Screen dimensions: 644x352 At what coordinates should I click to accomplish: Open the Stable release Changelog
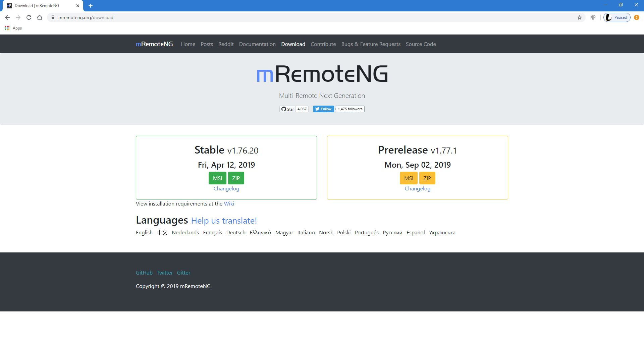(x=226, y=188)
